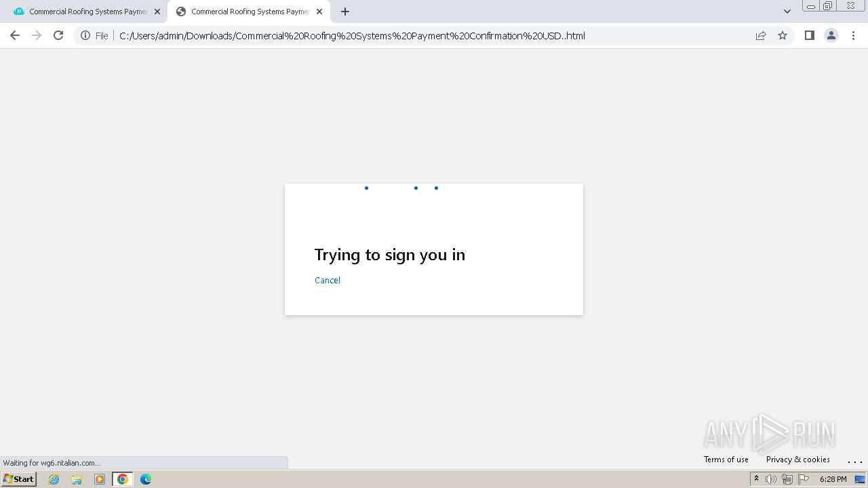The width and height of the screenshot is (868, 488).
Task: Open the volume speaker tray icon
Action: (771, 479)
